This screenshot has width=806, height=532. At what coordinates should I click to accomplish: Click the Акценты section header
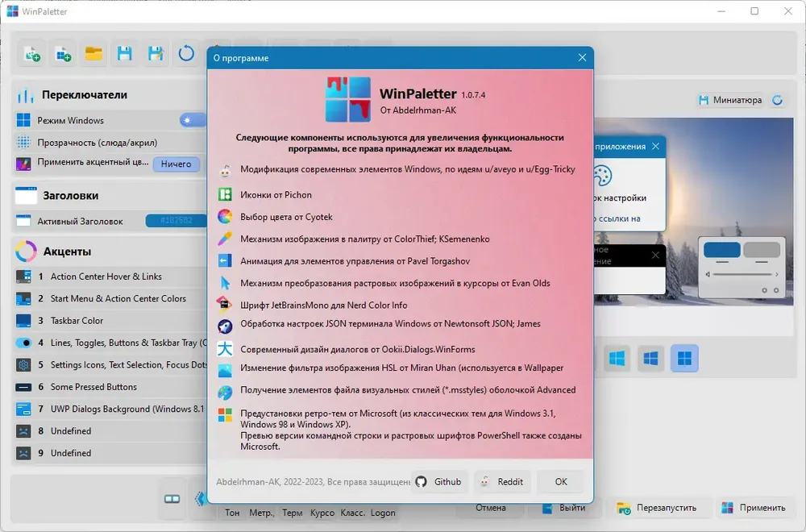click(x=68, y=251)
